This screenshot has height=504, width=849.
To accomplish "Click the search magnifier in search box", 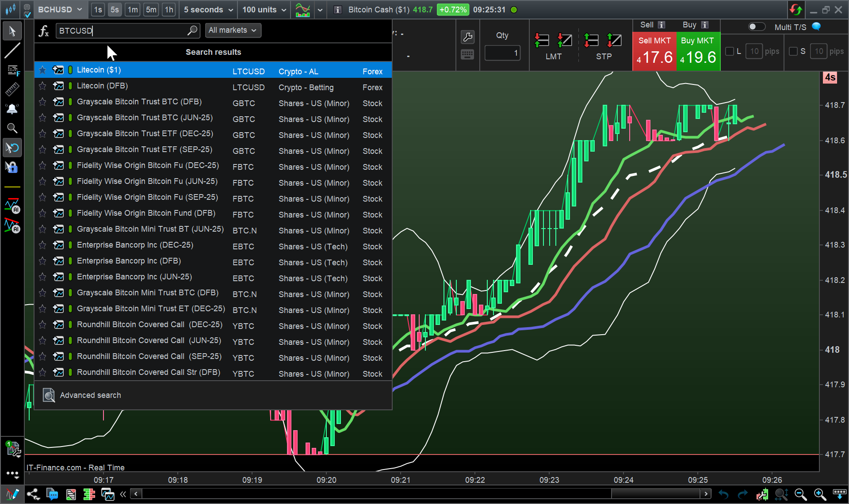I will [192, 31].
